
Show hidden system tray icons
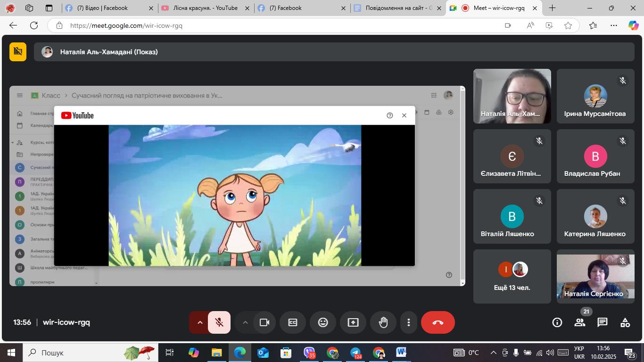click(494, 353)
